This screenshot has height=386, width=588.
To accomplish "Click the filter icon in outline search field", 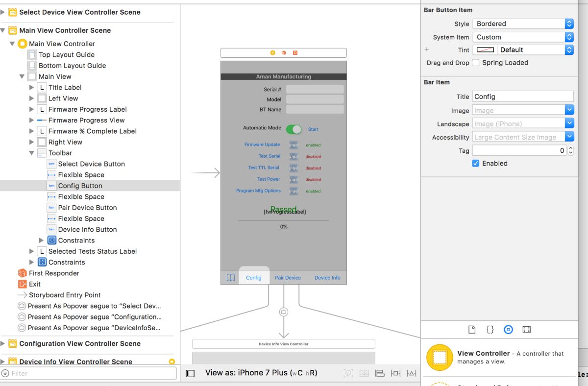I will coord(5,373).
